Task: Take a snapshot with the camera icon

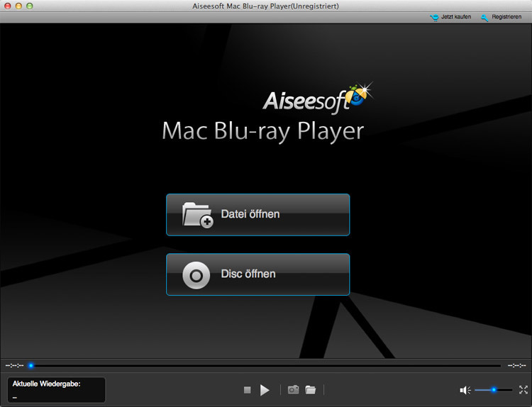Action: pyautogui.click(x=294, y=390)
